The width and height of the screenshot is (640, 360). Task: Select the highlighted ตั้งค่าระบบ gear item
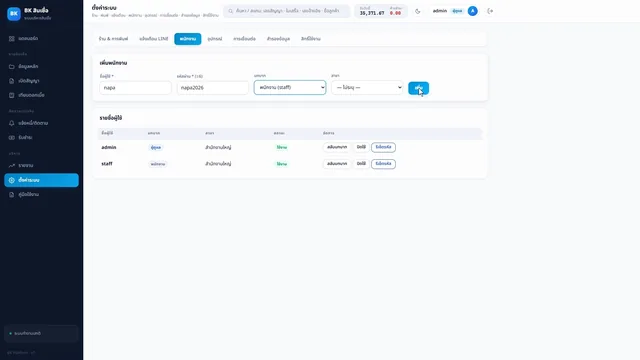click(41, 180)
